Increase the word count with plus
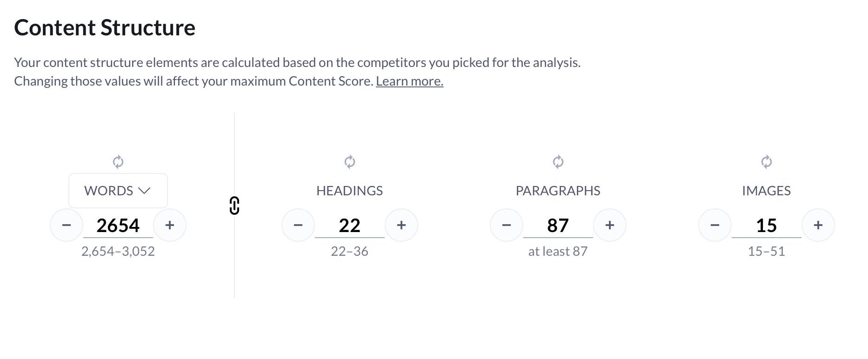 coord(170,226)
